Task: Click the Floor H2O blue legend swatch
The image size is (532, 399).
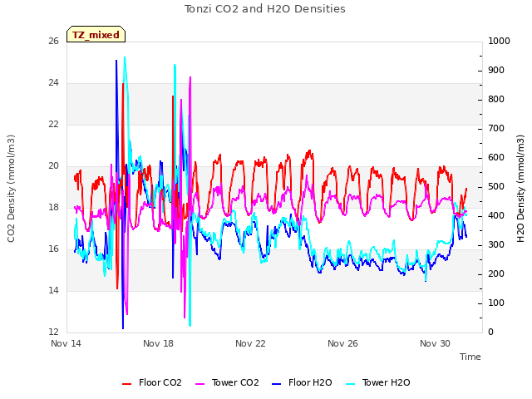Action: pos(277,384)
